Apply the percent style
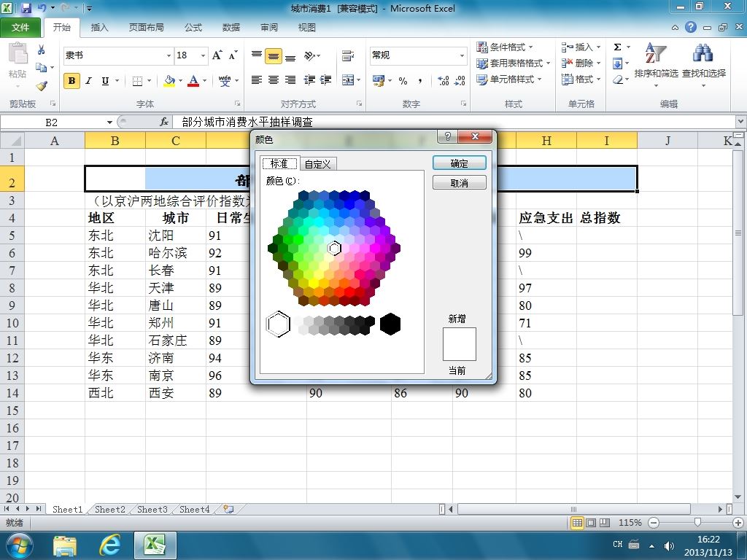This screenshot has width=747, height=560. 403,80
